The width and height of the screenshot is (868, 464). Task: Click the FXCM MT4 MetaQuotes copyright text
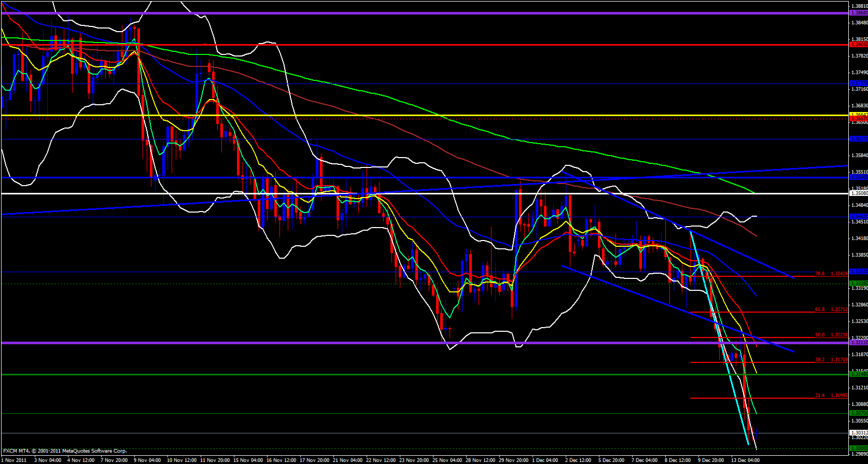coord(65,451)
